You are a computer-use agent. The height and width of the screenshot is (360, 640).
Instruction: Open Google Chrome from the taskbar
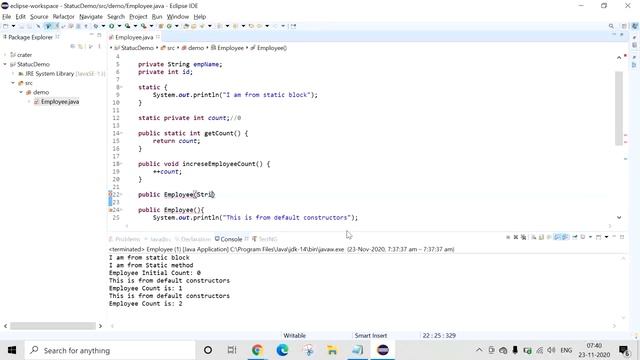pos(257,350)
